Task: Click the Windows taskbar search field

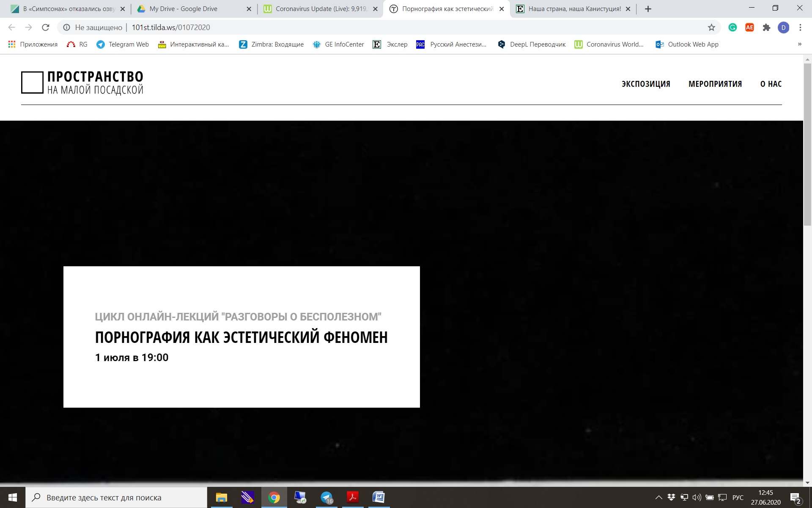Action: tap(116, 497)
